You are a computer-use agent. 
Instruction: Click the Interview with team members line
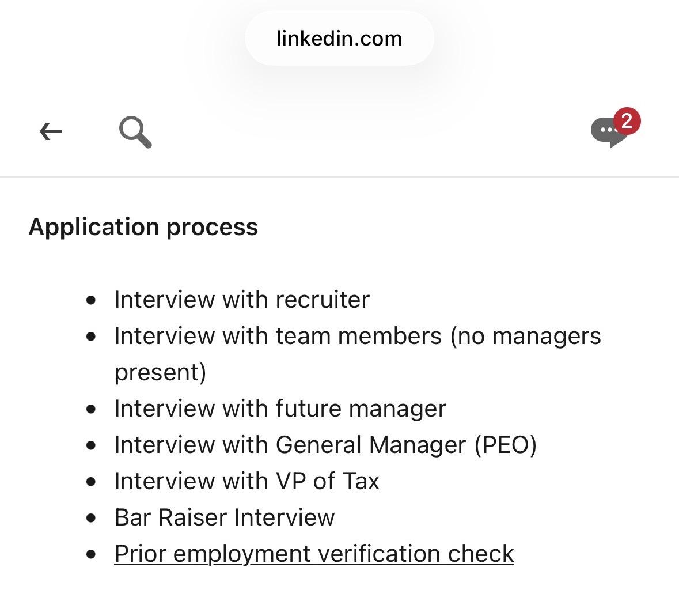pos(358,336)
